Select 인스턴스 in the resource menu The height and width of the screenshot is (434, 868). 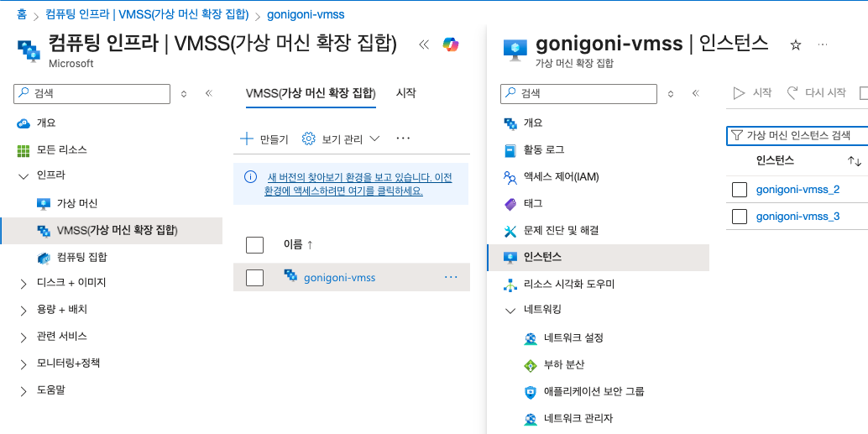point(598,258)
